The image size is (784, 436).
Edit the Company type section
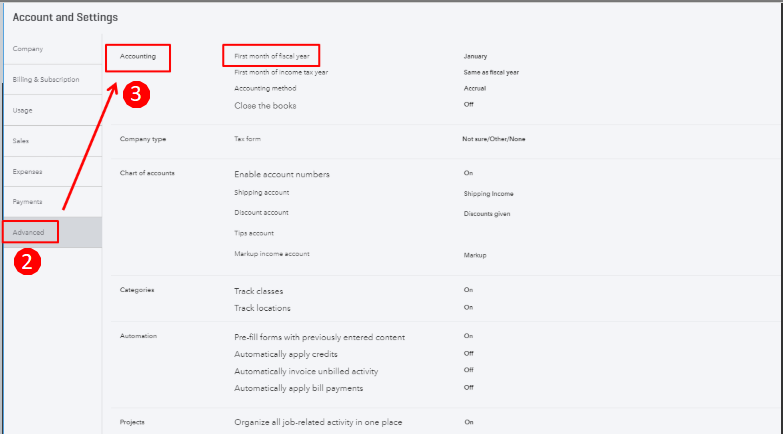click(141, 139)
